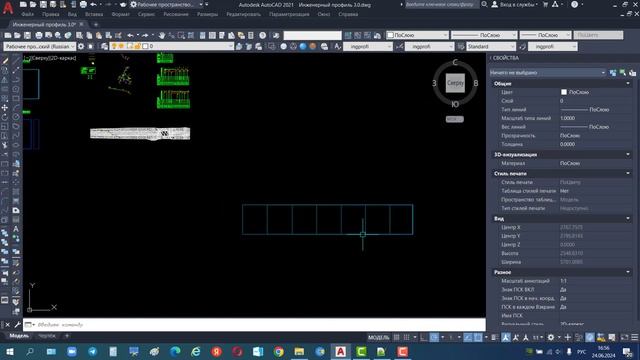Toggle 2D Object Snap in the status bar
The height and width of the screenshot is (360, 640).
[478, 338]
